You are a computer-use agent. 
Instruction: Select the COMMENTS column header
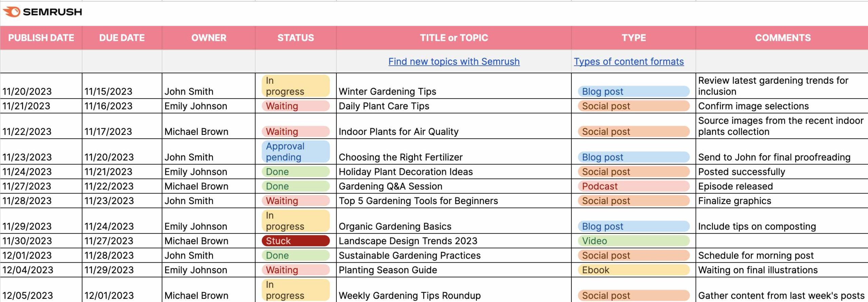783,38
